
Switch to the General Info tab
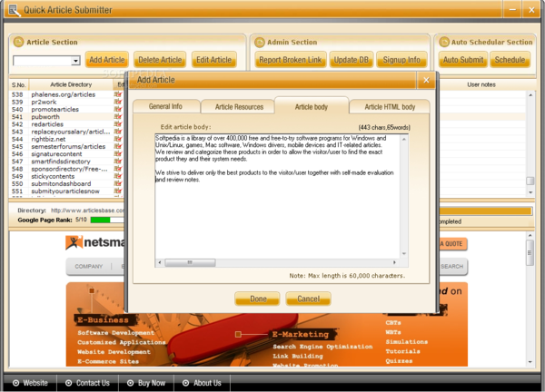tap(164, 107)
